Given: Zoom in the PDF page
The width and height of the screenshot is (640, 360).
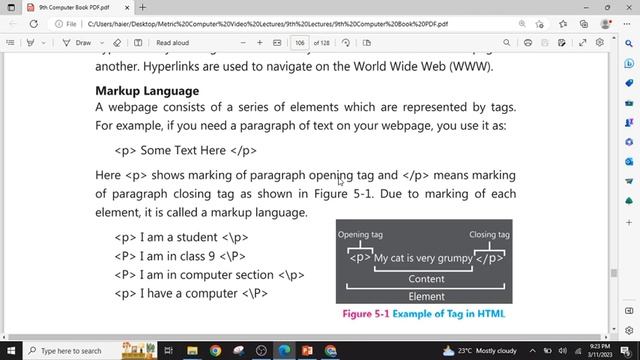Looking at the screenshot, I should (260, 42).
